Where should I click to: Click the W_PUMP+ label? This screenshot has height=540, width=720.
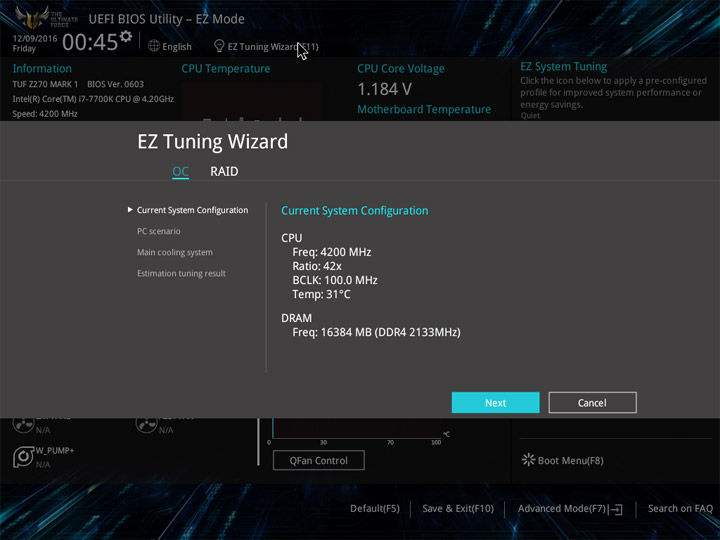click(x=55, y=450)
